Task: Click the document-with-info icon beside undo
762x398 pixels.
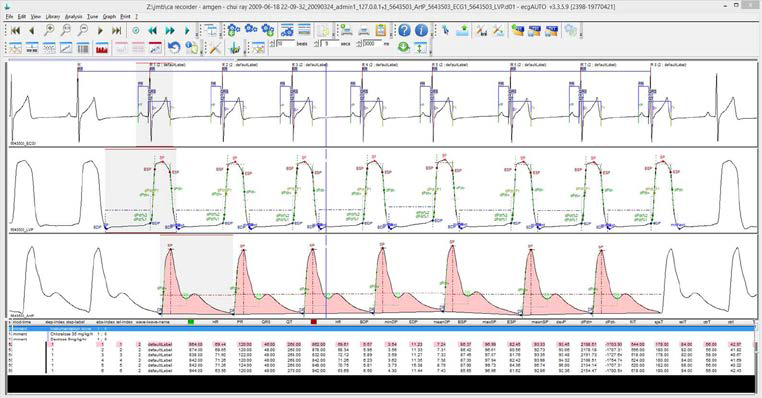Action: 191,48
